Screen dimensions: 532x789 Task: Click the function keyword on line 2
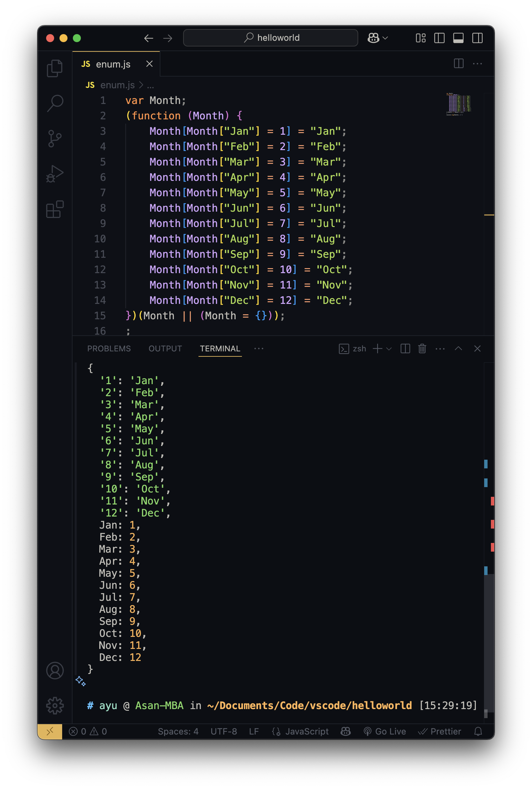(156, 116)
